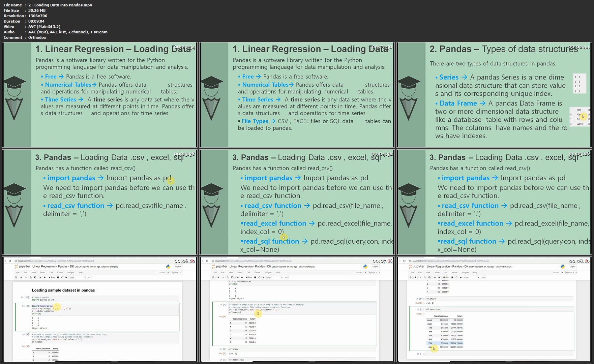
Task: Click the 'Comment : Orthodox' header line
Action: pyautogui.click(x=25, y=37)
